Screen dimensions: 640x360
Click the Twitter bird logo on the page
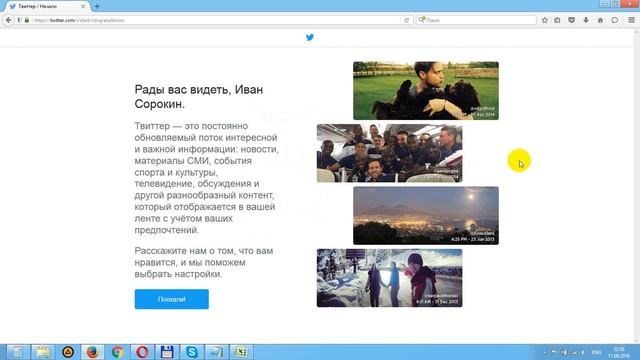tap(310, 38)
